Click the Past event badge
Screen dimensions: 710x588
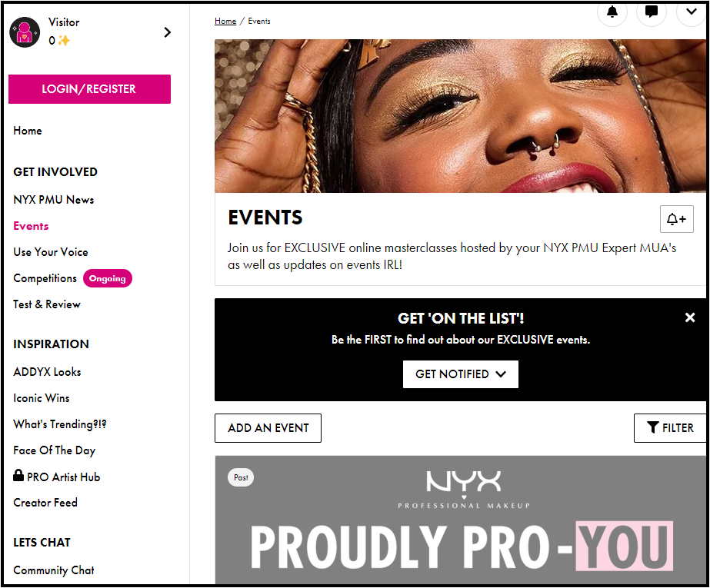pyautogui.click(x=241, y=477)
